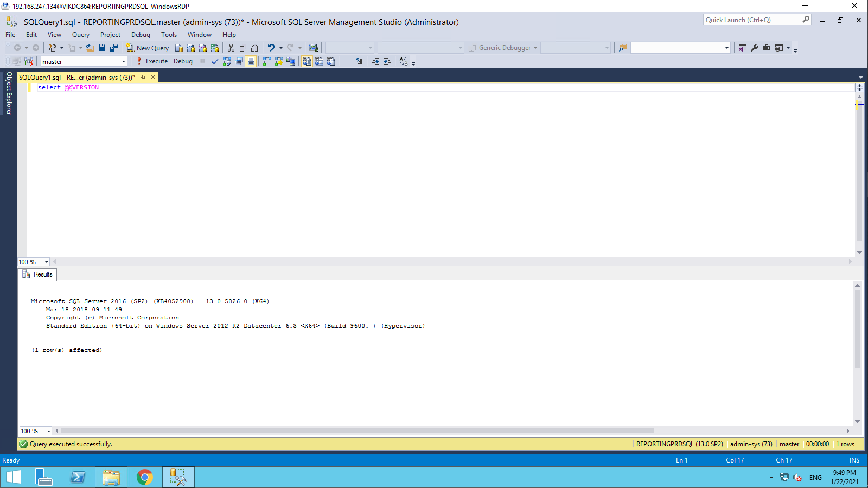Undo last action with the undo arrow
The image size is (868, 488).
271,48
